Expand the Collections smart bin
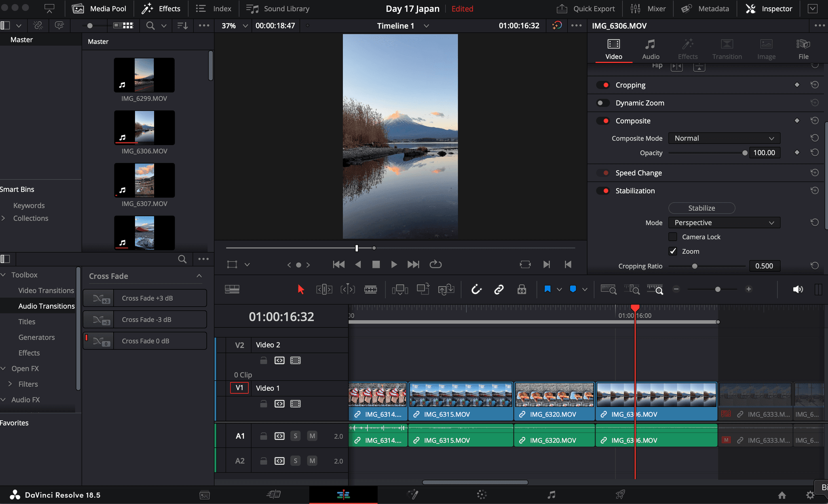Image resolution: width=828 pixels, height=504 pixels. coord(3,218)
